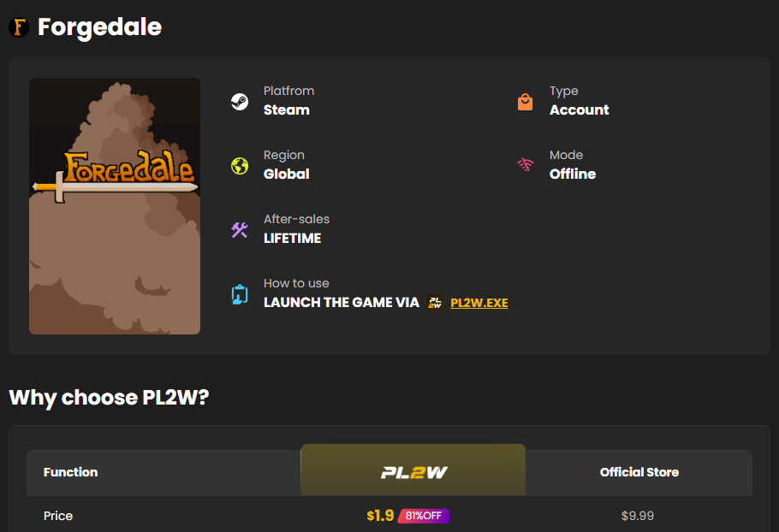Click the blue How to use icon
779x532 pixels.
coord(240,294)
